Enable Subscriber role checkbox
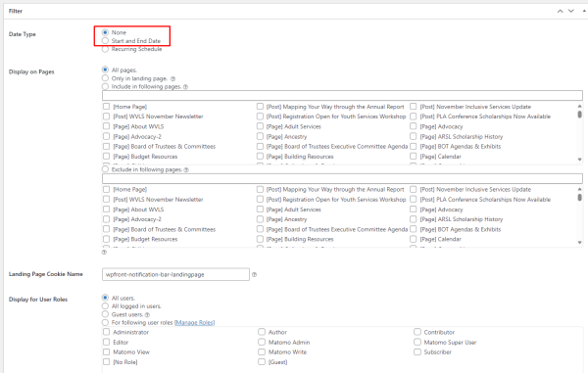This screenshot has width=588, height=373. [x=417, y=352]
